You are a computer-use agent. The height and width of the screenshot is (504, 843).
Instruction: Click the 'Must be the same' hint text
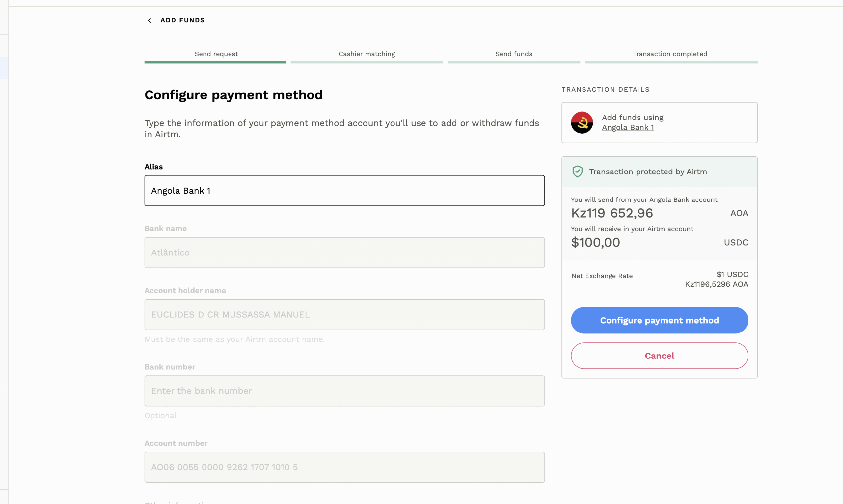tap(234, 340)
